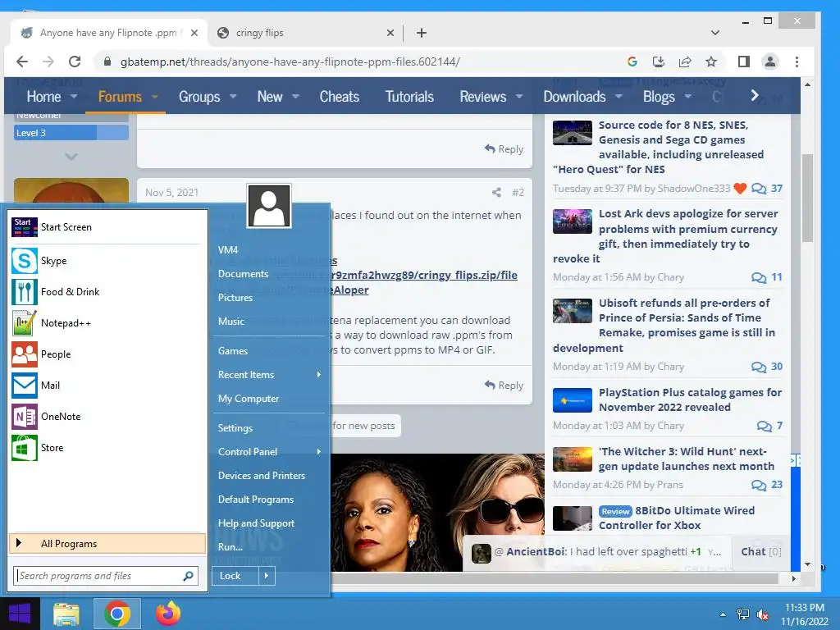This screenshot has width=840, height=630.
Task: Click the Windows Start button
Action: pyautogui.click(x=20, y=614)
